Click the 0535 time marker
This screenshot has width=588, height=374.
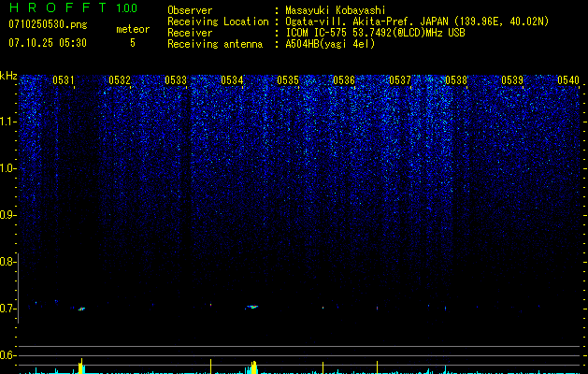(x=288, y=80)
